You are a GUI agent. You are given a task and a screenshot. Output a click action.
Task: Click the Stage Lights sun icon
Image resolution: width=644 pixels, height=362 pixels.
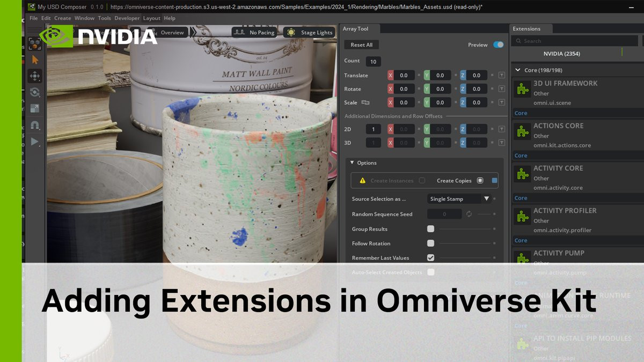[291, 32]
